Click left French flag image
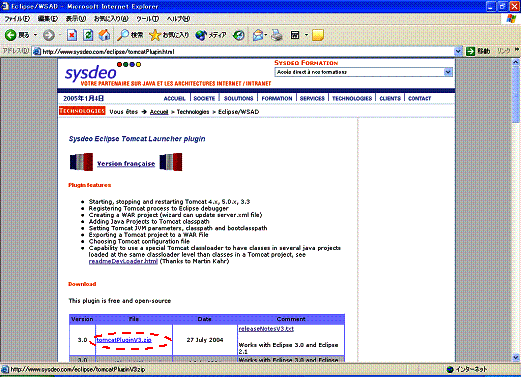 [x=81, y=162]
